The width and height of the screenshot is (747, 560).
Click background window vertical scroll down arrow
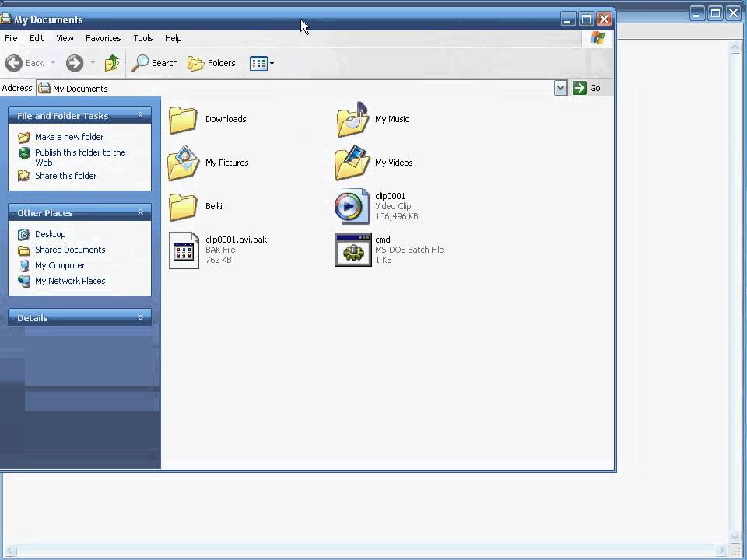point(735,537)
